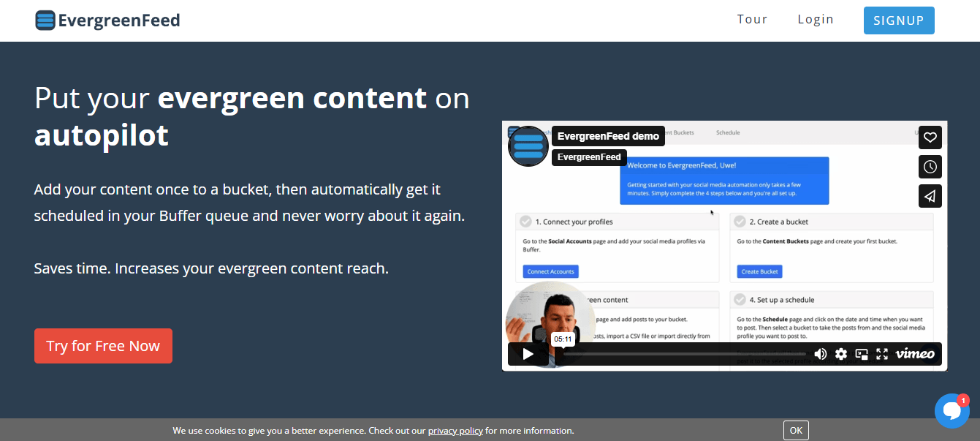This screenshot has height=441, width=980.
Task: Add video to Watch Later with clock icon
Action: [x=930, y=167]
